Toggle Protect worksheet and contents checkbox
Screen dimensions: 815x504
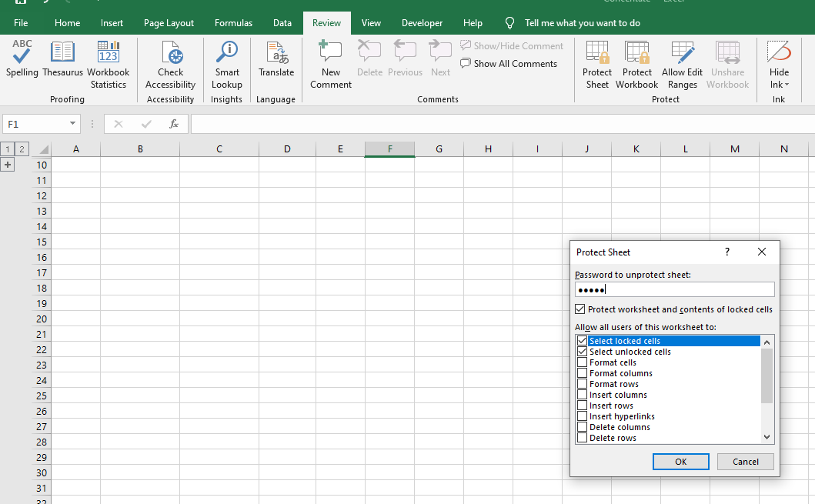(x=580, y=309)
